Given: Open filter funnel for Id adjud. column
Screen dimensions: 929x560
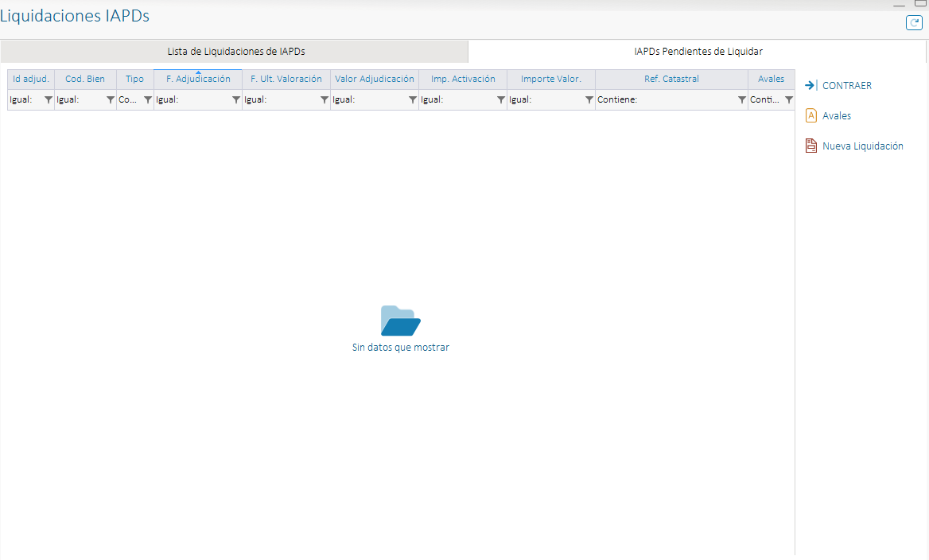Looking at the screenshot, I should (48, 100).
